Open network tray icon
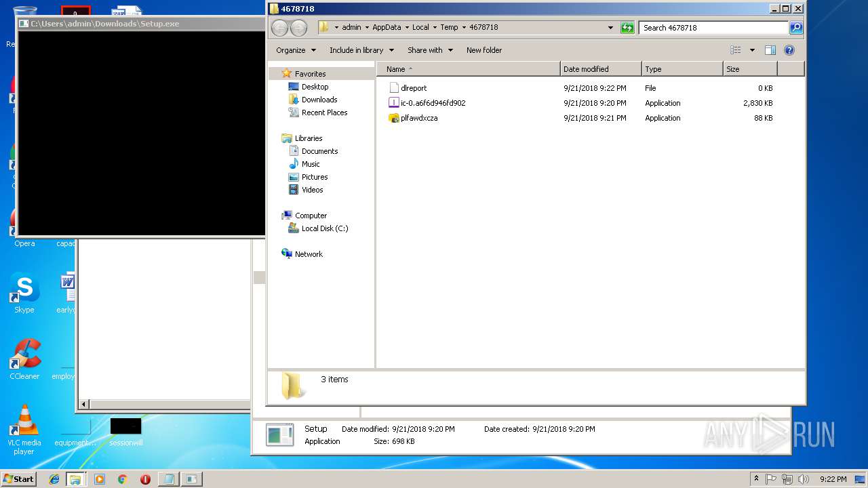The image size is (868, 488). point(787,479)
